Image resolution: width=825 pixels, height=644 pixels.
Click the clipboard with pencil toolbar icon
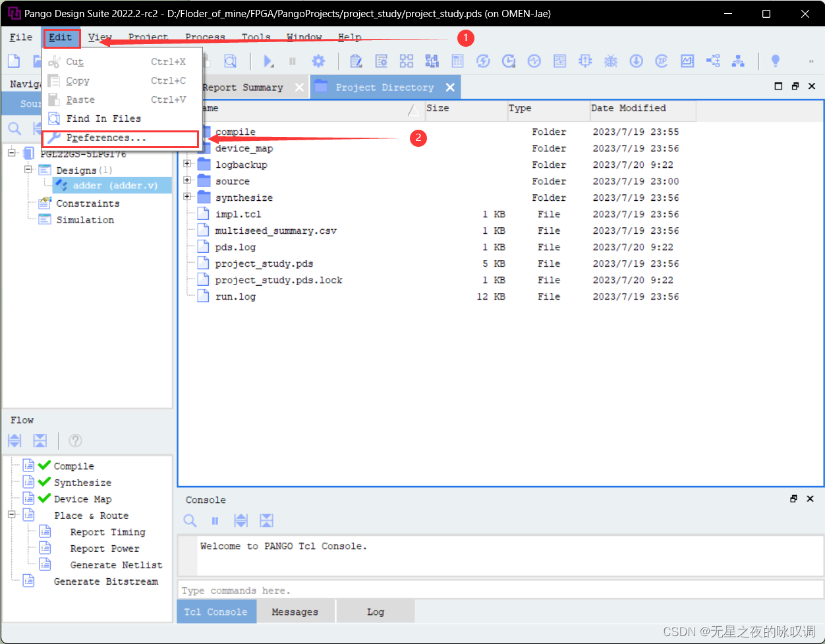pos(356,61)
